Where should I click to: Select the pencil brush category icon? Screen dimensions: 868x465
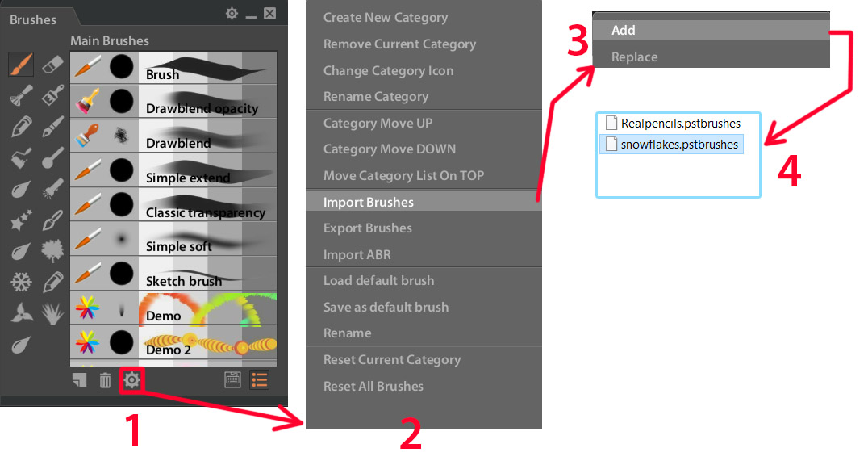[x=21, y=128]
